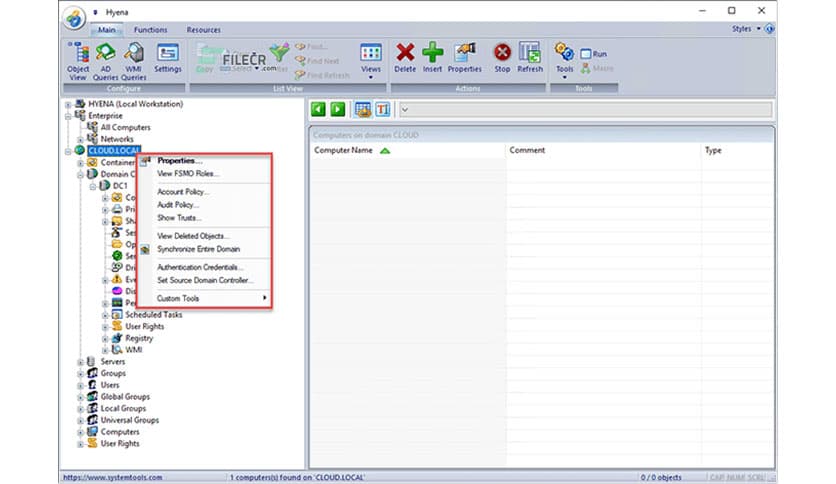Click the red Delete icon
The width and height of the screenshot is (836, 484).
pyautogui.click(x=405, y=52)
